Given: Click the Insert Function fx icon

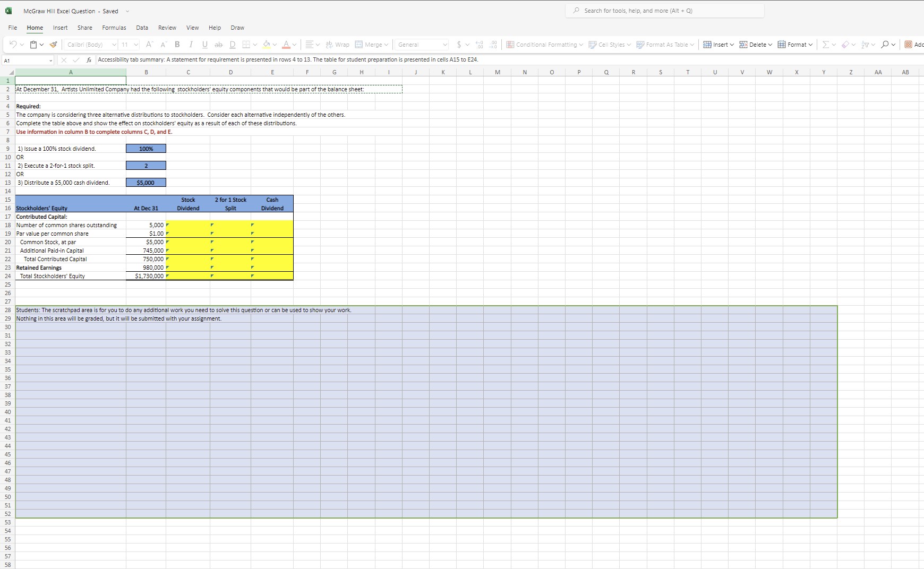Looking at the screenshot, I should click(x=89, y=60).
